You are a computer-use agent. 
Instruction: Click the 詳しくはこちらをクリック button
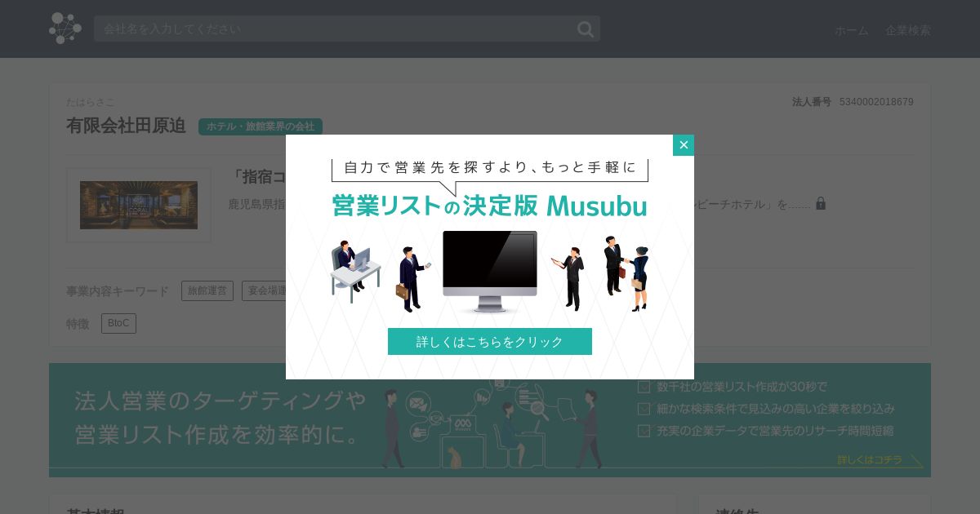coord(490,342)
